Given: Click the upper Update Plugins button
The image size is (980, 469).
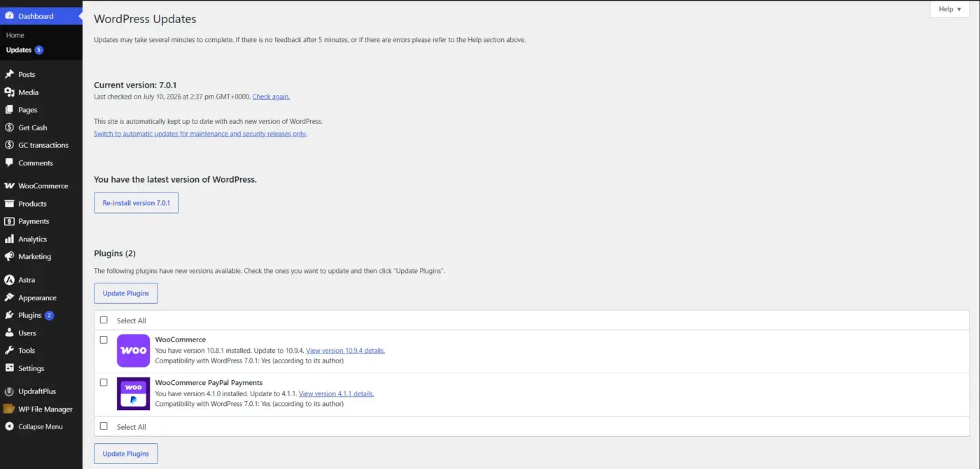Looking at the screenshot, I should (126, 293).
